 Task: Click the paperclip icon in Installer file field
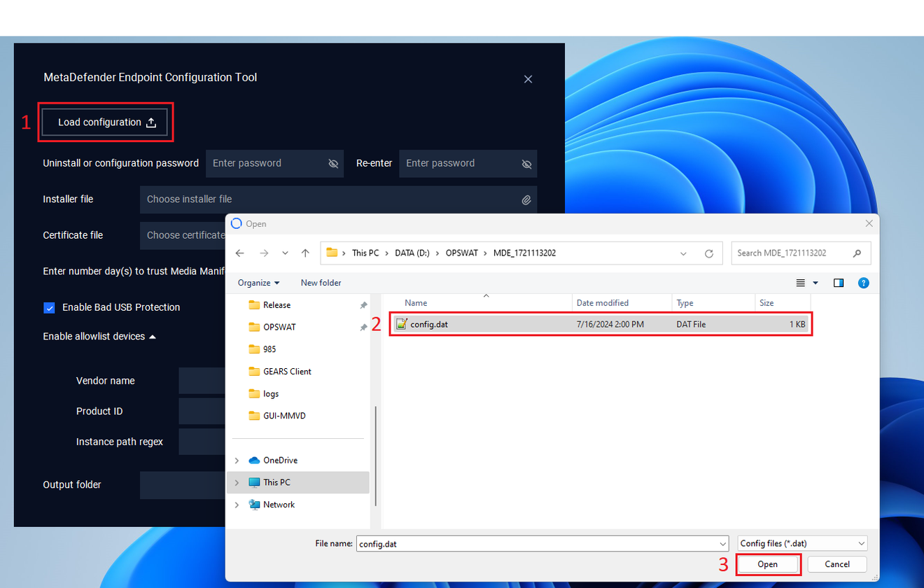click(526, 199)
